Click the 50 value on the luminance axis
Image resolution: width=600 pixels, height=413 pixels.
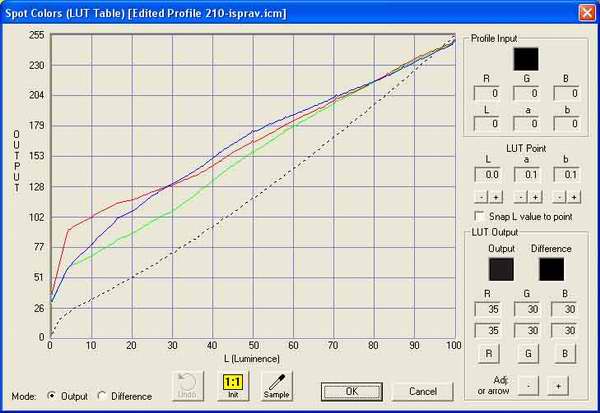point(253,345)
